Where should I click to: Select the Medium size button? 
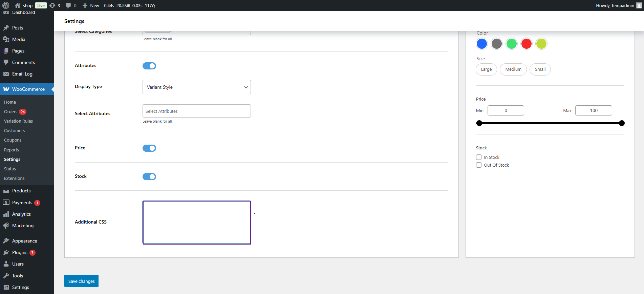[x=513, y=69]
